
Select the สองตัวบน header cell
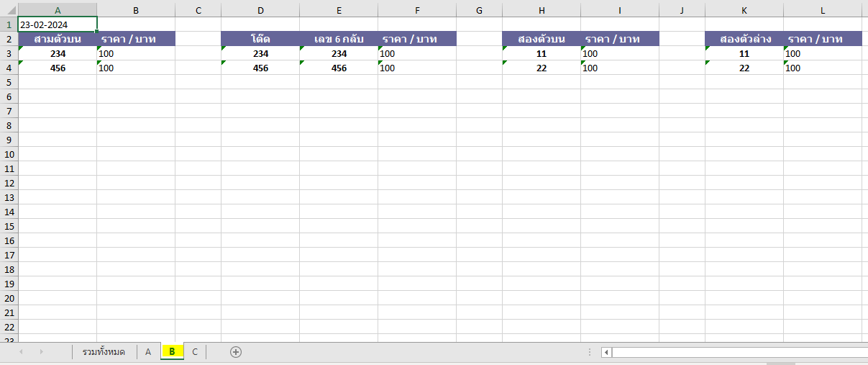(542, 39)
